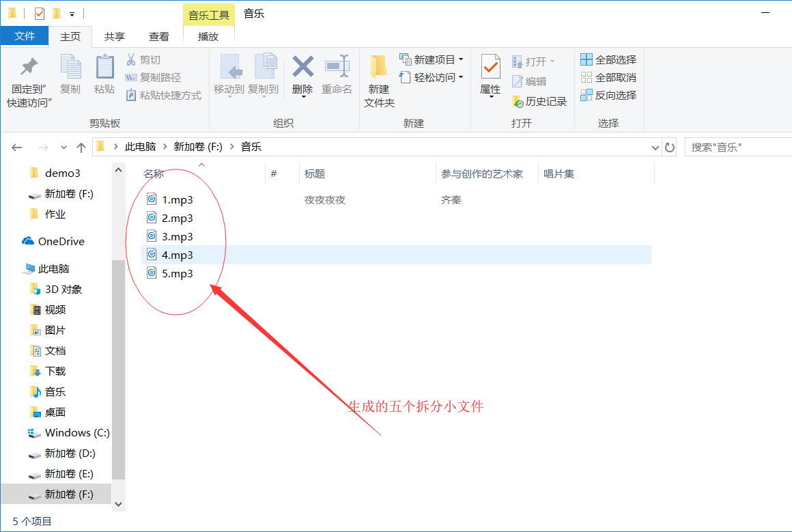Click the Music Tools (音乐工具) tab header
This screenshot has height=532, width=792.
[209, 14]
